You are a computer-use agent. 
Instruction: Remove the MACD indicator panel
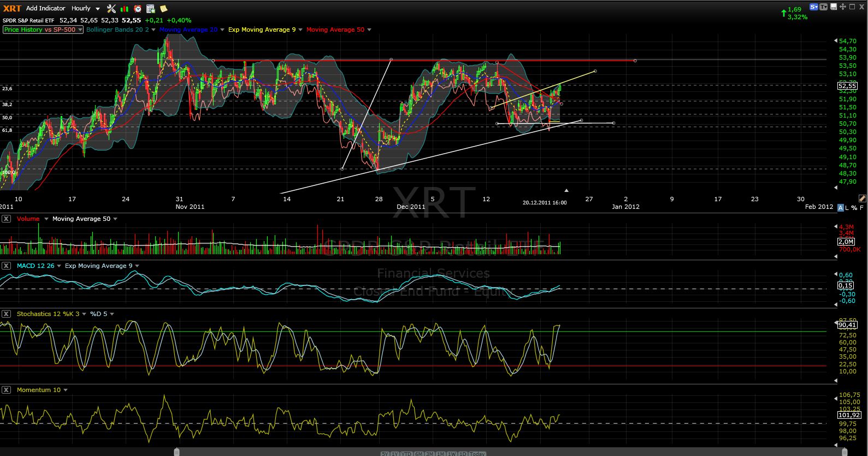(6, 266)
